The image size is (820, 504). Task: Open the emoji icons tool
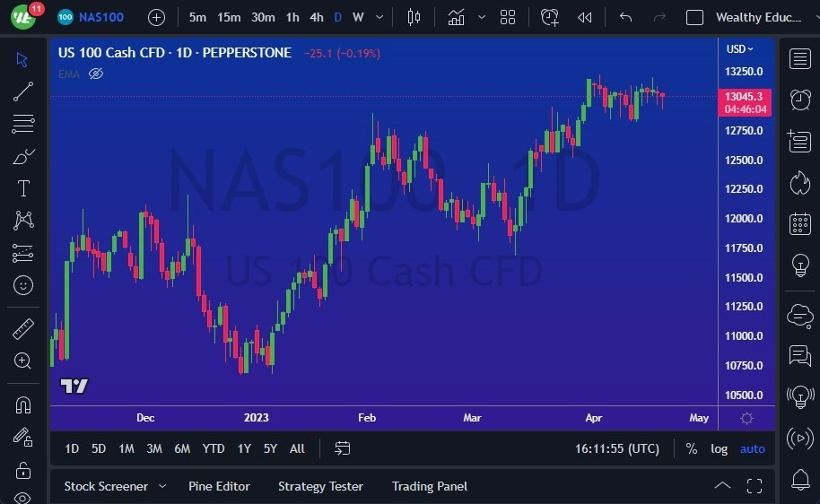[23, 285]
